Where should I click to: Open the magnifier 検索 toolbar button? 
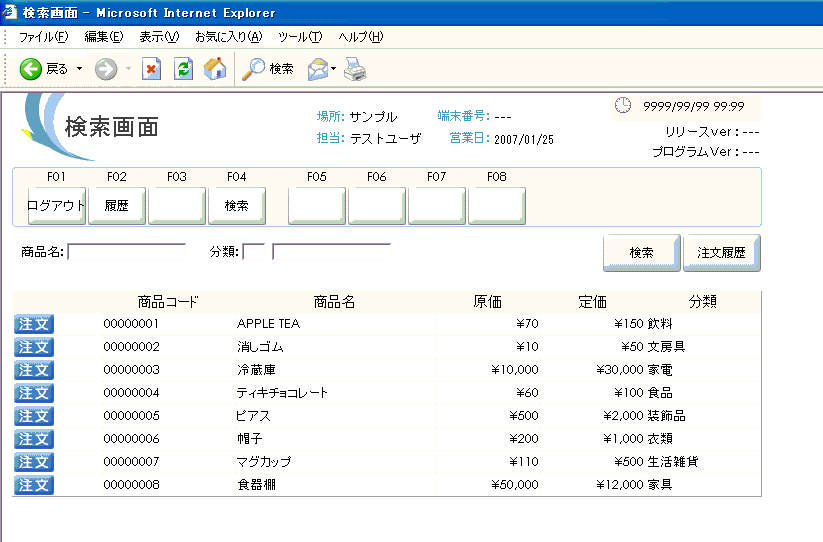pyautogui.click(x=268, y=69)
